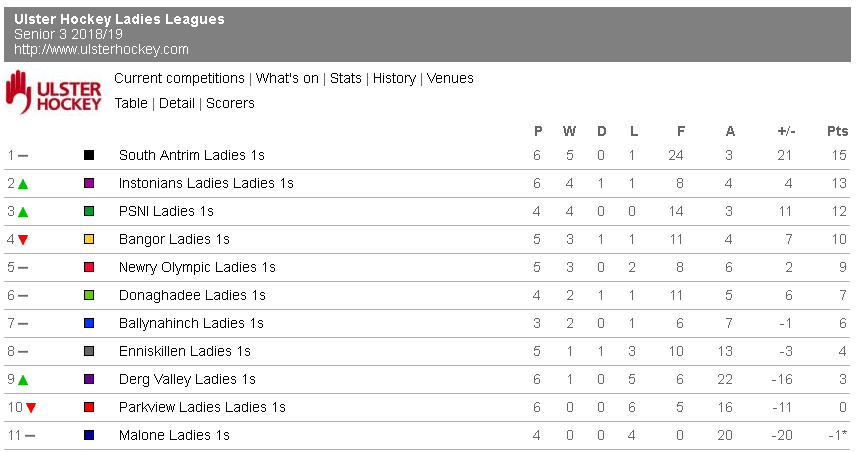Image resolution: width=859 pixels, height=452 pixels.
Task: Click the red down arrow beside Parkview position
Action: [x=31, y=408]
